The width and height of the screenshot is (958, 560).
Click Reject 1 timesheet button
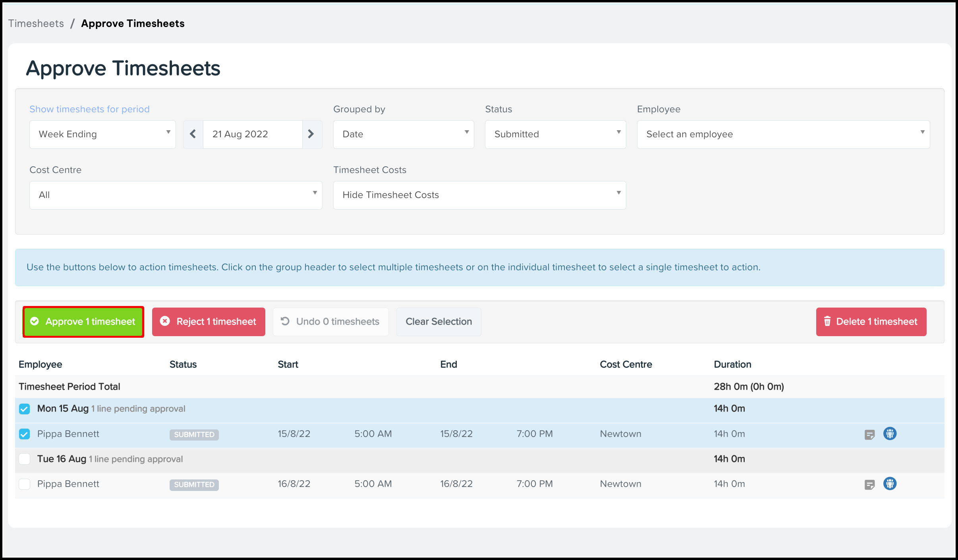pos(209,322)
